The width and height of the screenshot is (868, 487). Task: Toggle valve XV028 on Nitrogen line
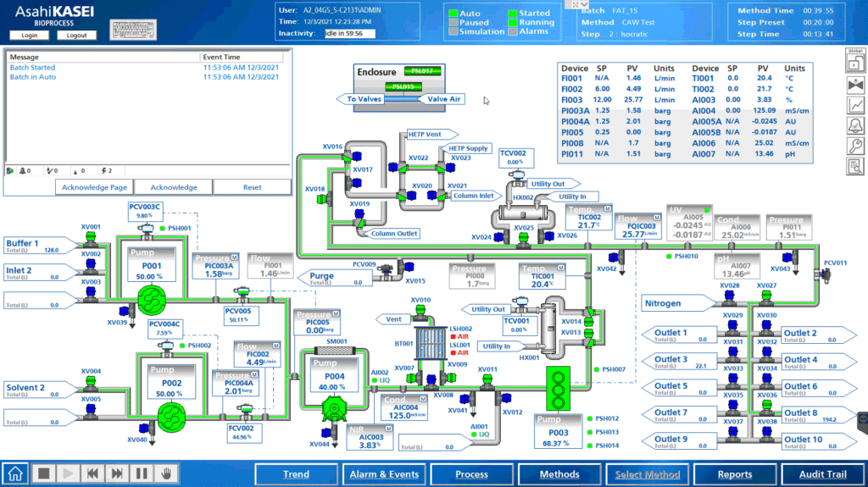pyautogui.click(x=729, y=298)
